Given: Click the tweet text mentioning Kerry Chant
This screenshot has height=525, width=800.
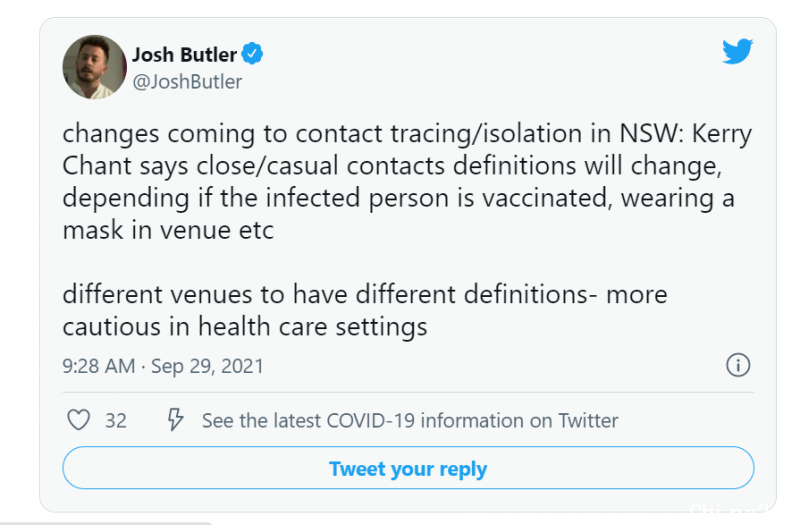Looking at the screenshot, I should (407, 182).
